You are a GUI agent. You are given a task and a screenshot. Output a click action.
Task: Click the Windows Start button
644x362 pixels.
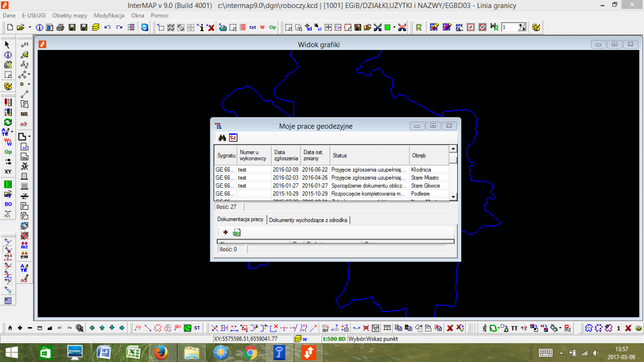click(x=12, y=353)
